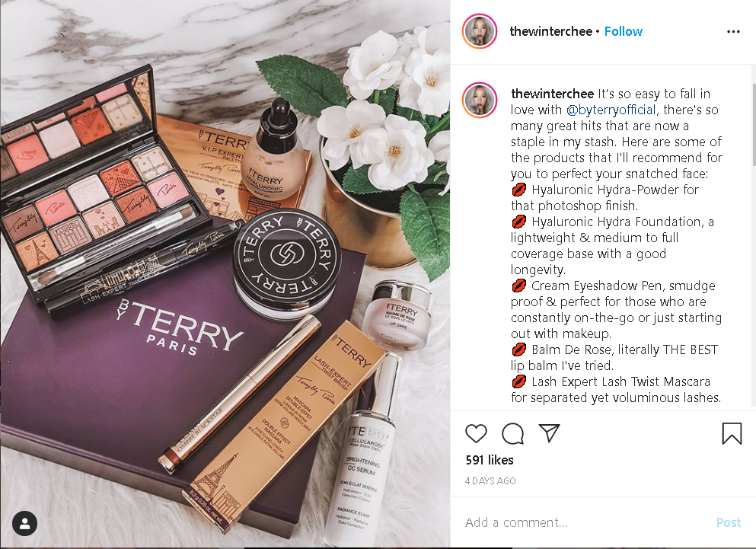Click thewinterchee username in caption
The image size is (756, 549).
553,94
